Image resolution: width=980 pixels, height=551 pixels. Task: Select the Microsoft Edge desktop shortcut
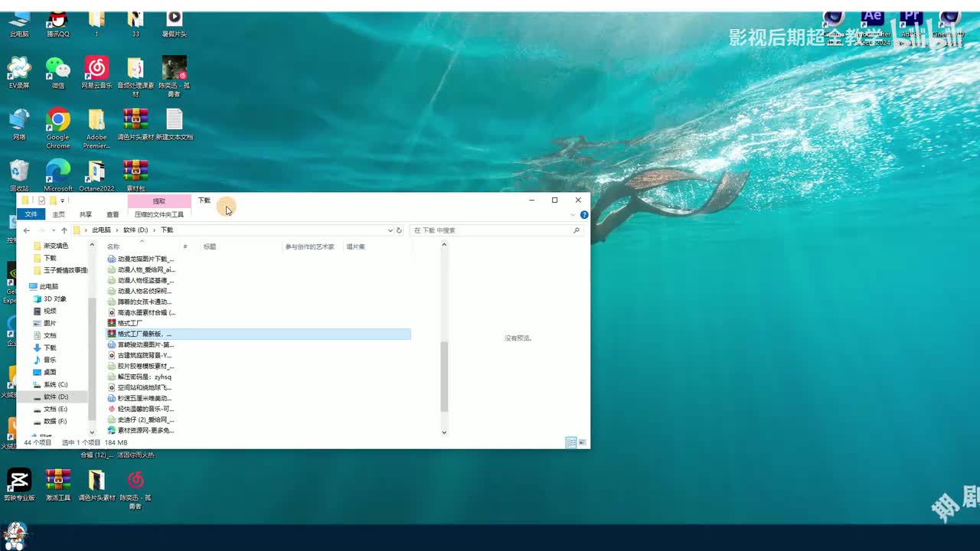tap(57, 176)
